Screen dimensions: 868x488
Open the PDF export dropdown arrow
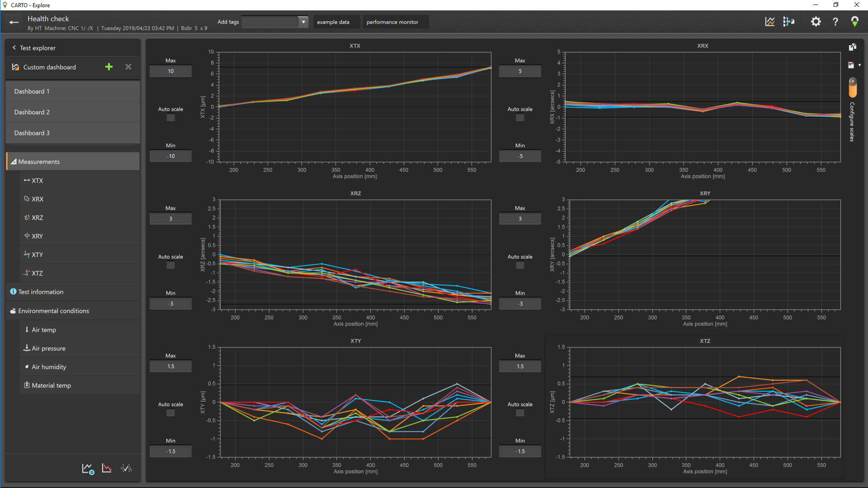click(859, 65)
